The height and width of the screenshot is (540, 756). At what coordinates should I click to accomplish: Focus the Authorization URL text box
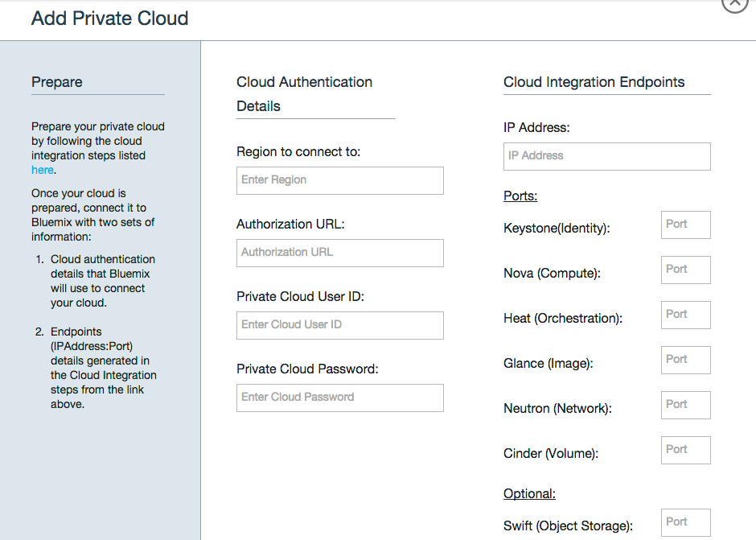(x=340, y=253)
